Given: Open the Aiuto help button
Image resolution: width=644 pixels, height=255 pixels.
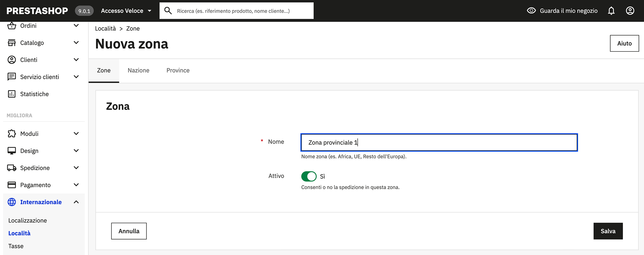Looking at the screenshot, I should (x=625, y=43).
